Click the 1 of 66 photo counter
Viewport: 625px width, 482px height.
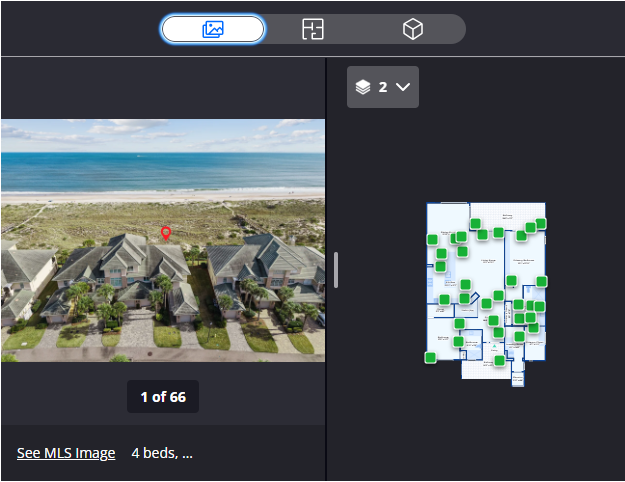162,397
